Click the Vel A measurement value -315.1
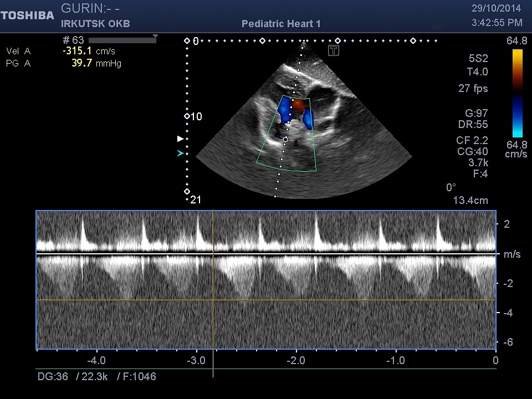 (x=79, y=51)
